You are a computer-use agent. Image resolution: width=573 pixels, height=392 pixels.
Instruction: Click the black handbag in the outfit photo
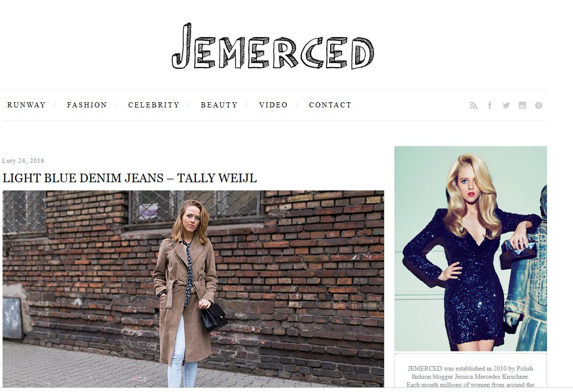(213, 317)
